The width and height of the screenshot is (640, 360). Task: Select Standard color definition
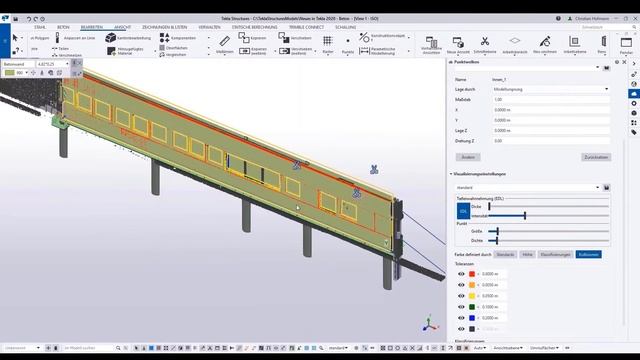point(505,255)
